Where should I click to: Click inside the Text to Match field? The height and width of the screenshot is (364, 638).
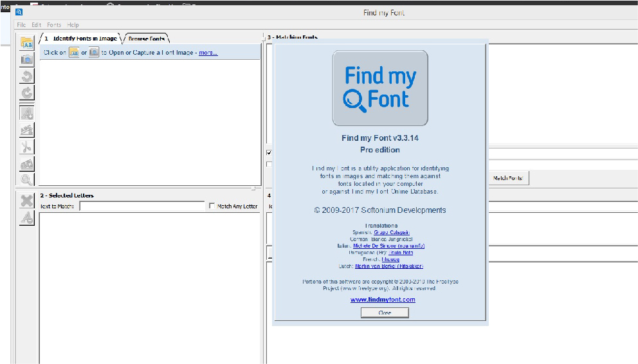pyautogui.click(x=142, y=206)
